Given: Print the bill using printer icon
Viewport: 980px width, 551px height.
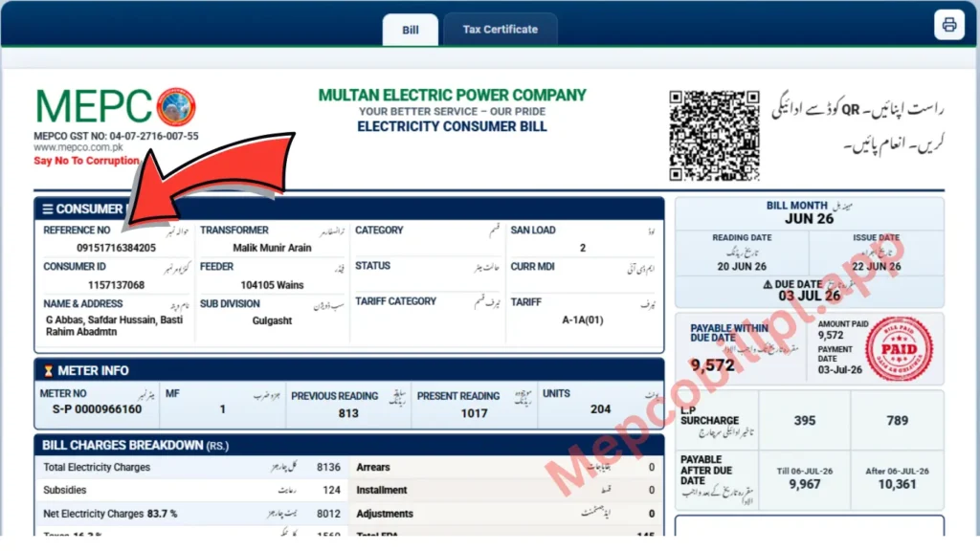Looking at the screenshot, I should (x=948, y=24).
